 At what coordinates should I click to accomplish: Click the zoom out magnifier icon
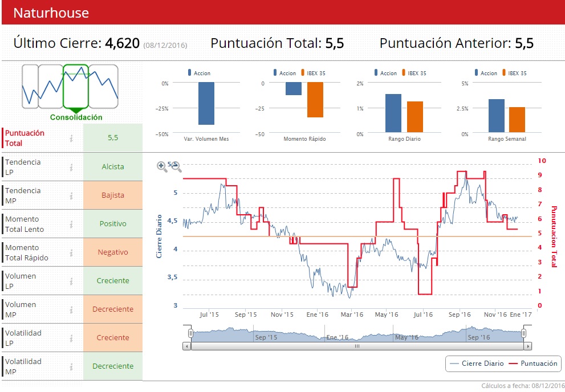pyautogui.click(x=176, y=166)
